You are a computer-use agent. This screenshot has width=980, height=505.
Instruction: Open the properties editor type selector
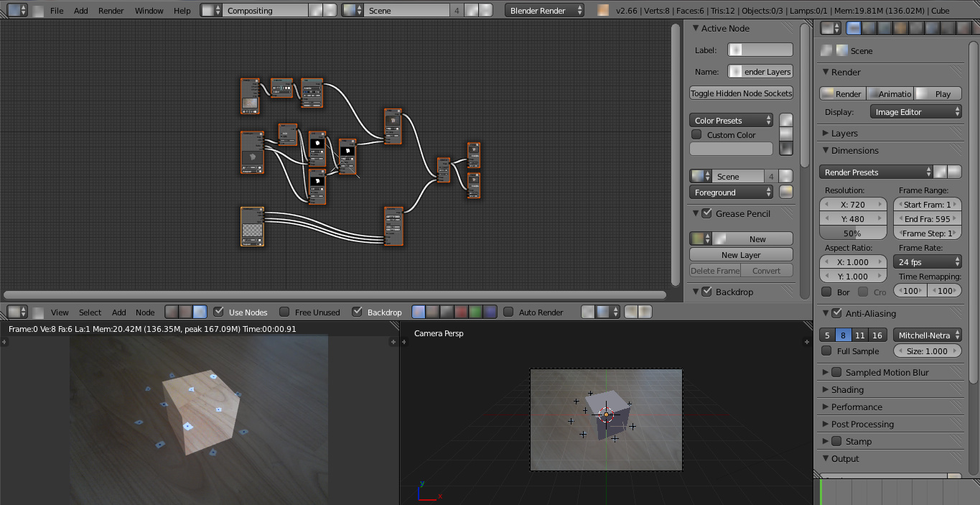click(x=831, y=28)
